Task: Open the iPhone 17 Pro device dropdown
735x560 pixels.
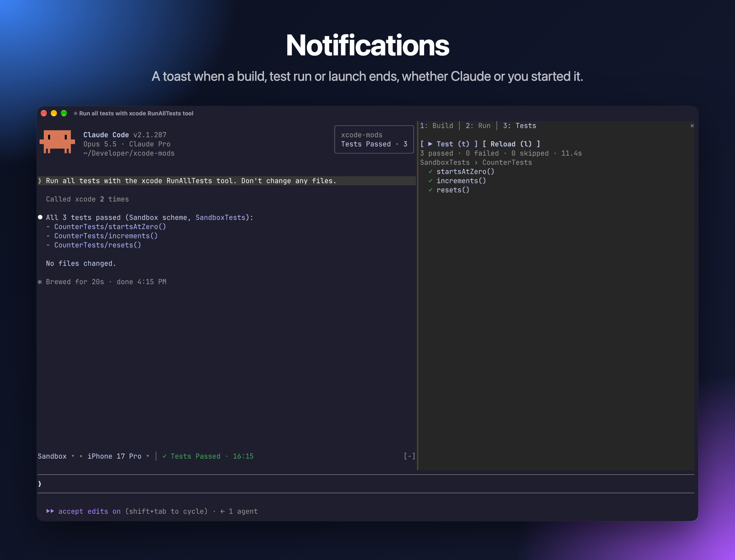Action: pos(118,456)
